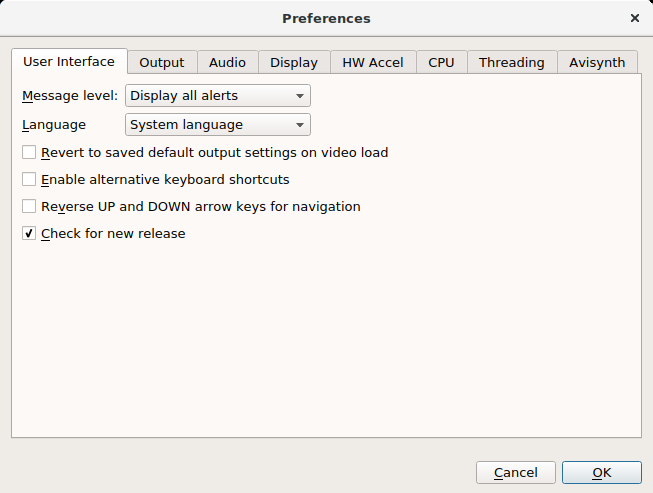
Task: Go to the HW Accel tab
Action: 372,62
